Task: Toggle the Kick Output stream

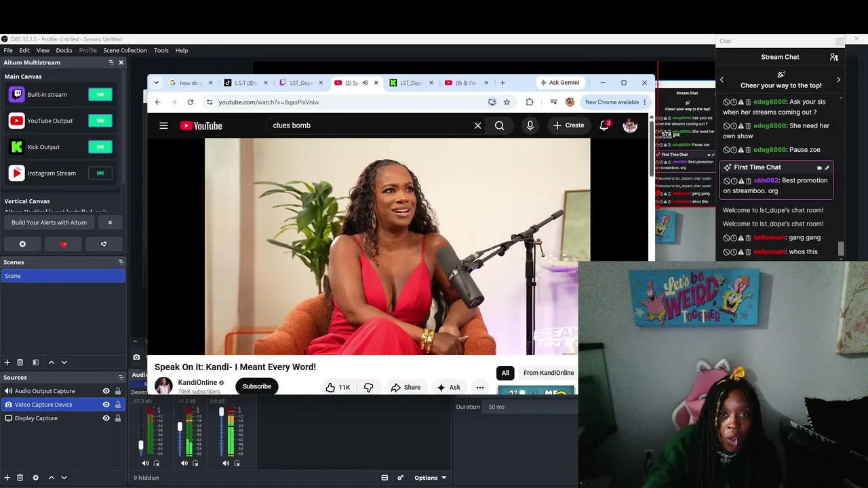Action: pos(100,147)
